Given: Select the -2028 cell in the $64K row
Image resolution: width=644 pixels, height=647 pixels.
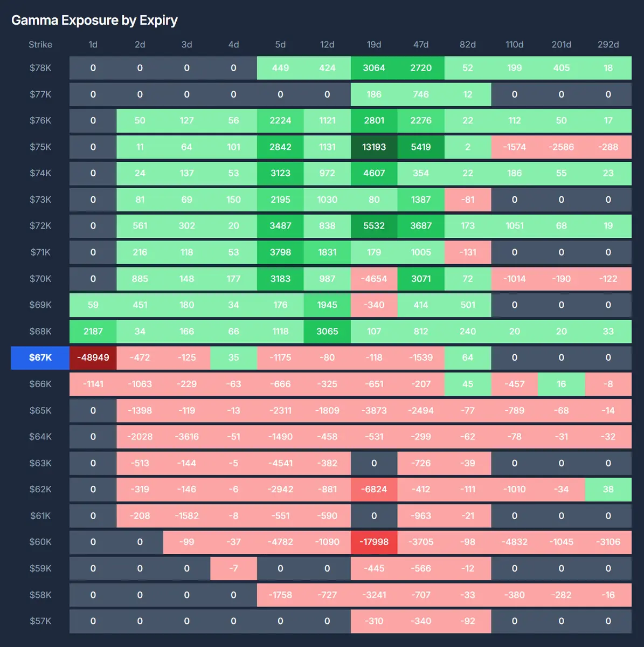Looking at the screenshot, I should click(x=140, y=437).
